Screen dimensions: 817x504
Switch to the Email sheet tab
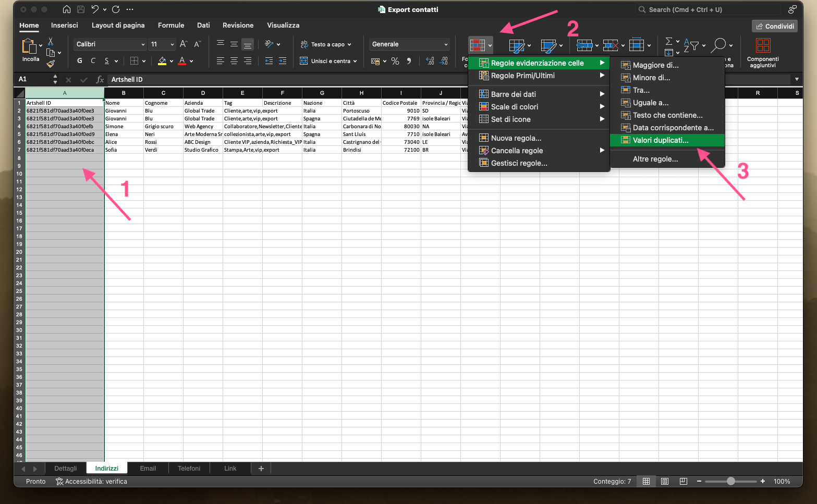(148, 469)
